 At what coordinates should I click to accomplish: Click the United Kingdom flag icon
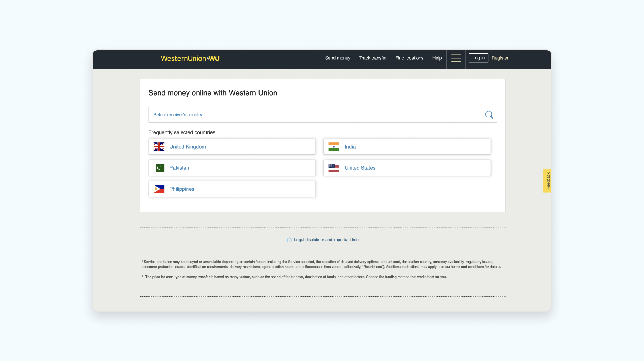pos(159,147)
